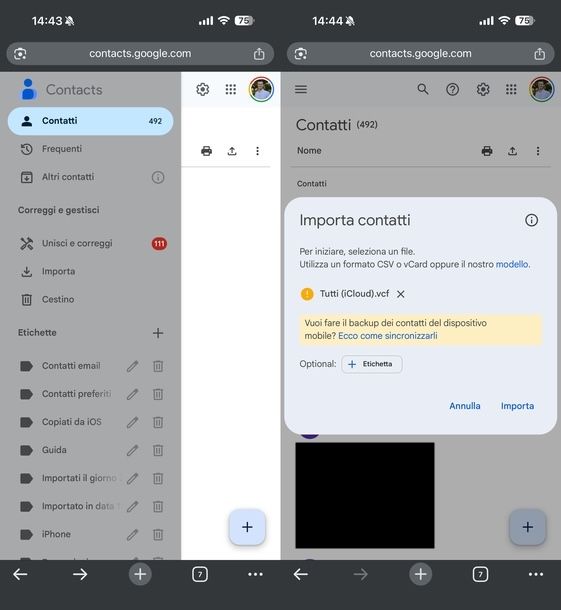561x610 pixels.
Task: Tap the address bar in left browser
Action: click(140, 54)
